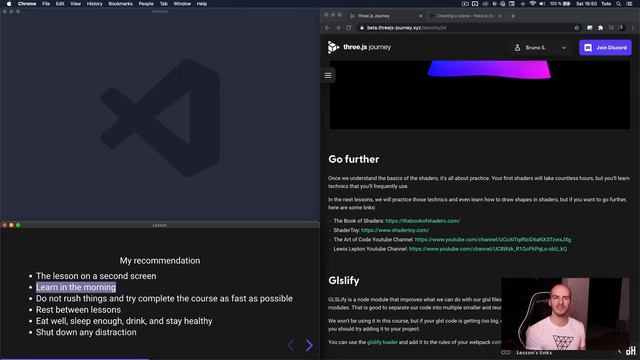Image resolution: width=640 pixels, height=360 pixels.
Task: Open Notification Center icon in menu bar
Action: point(629,4)
